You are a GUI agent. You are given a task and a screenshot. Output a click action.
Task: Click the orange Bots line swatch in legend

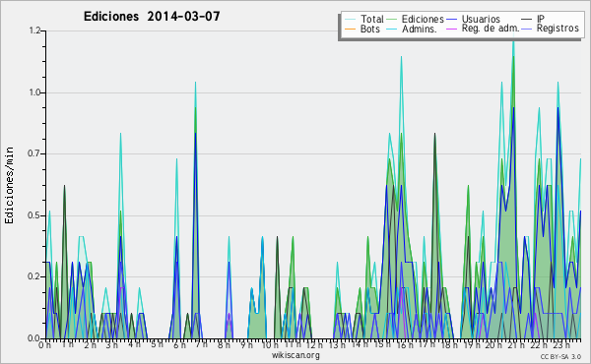pyautogui.click(x=350, y=29)
